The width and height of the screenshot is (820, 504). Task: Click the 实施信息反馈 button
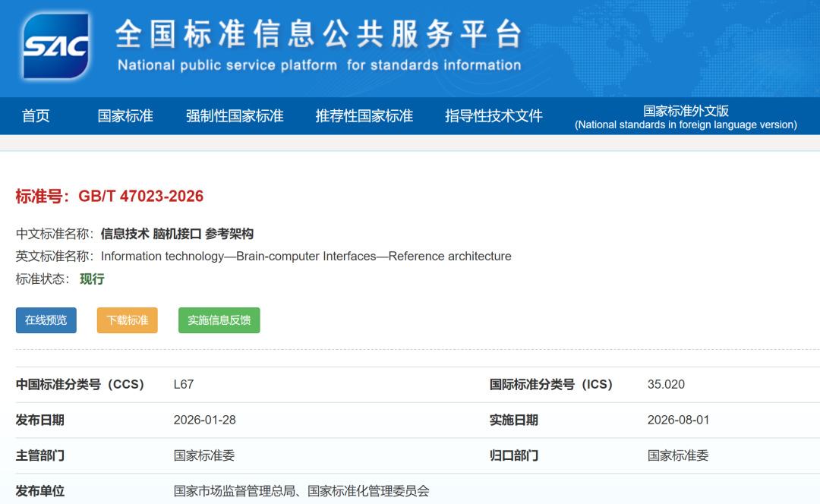[x=219, y=320]
